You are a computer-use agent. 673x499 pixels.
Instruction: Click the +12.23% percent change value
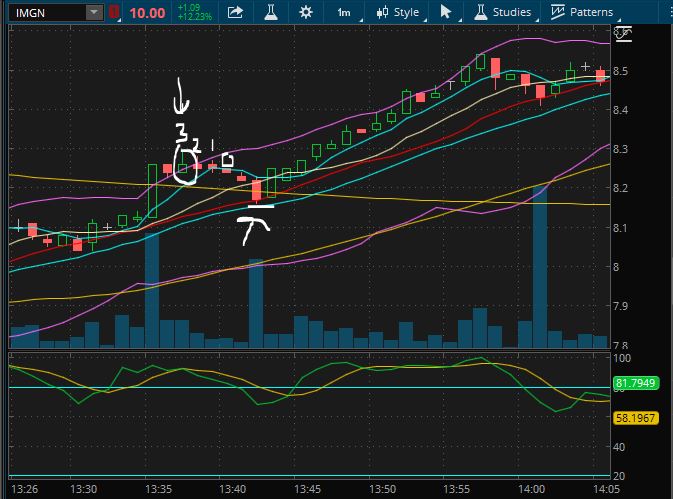(195, 17)
